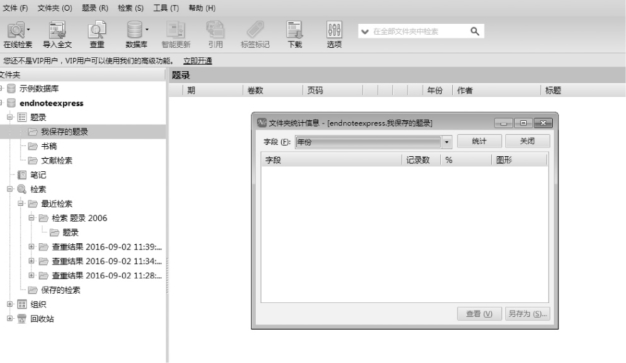The image size is (626, 363).
Task: Expand the 组织 tree node
Action: tap(10, 304)
